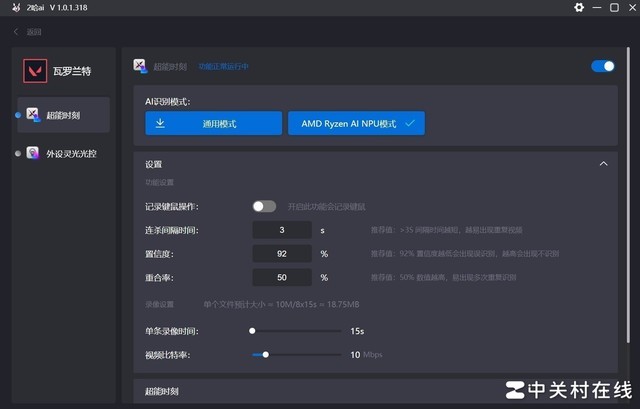Turn off the 超能时刻 master switch
640x409 pixels.
(x=603, y=66)
